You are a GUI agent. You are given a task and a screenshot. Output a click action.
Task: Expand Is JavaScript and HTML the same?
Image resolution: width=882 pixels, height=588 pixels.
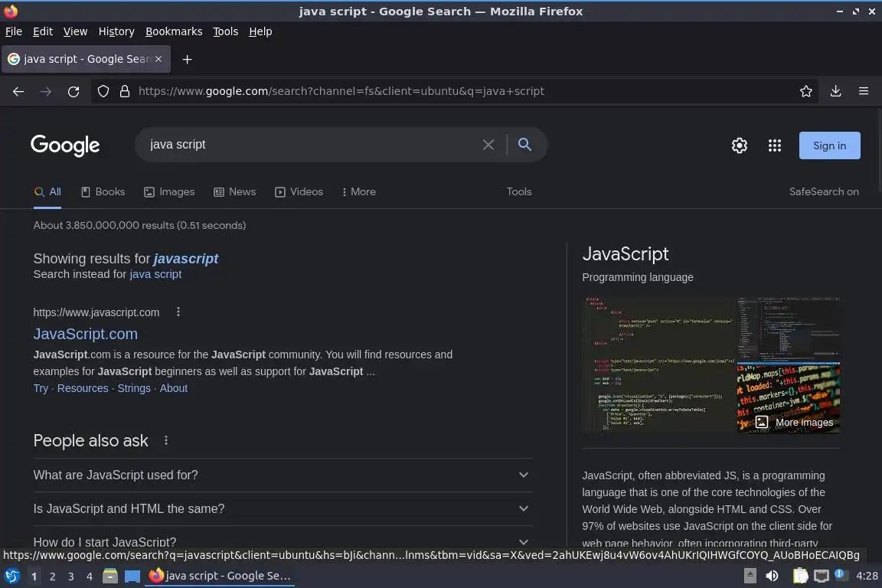point(283,508)
